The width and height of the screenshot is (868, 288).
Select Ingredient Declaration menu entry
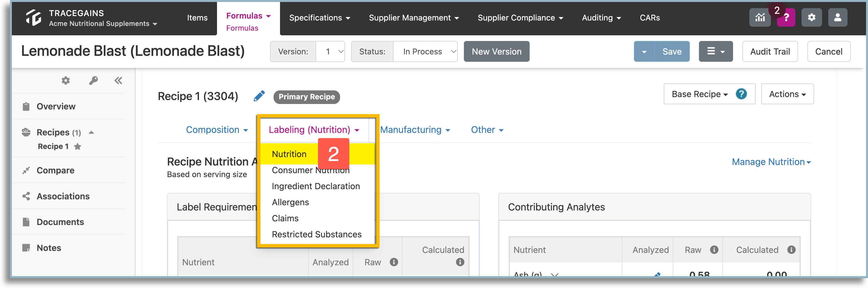click(x=316, y=186)
